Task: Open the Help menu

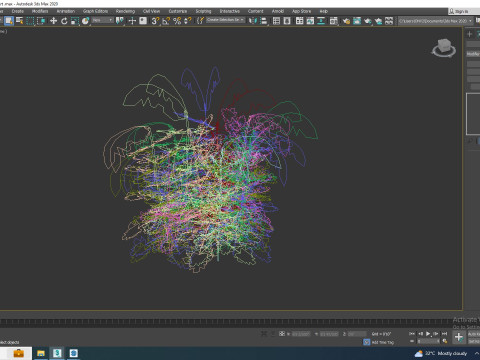Action: coord(323,11)
